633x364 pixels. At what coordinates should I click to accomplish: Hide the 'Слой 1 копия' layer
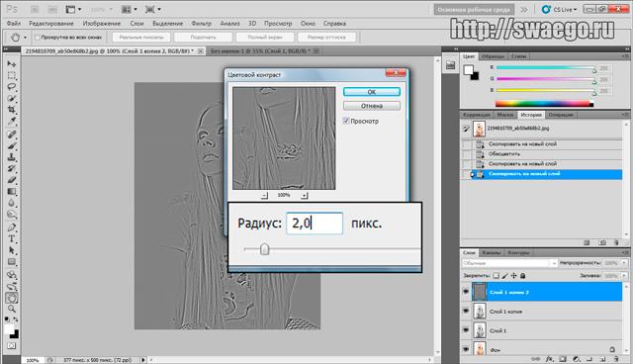click(466, 311)
